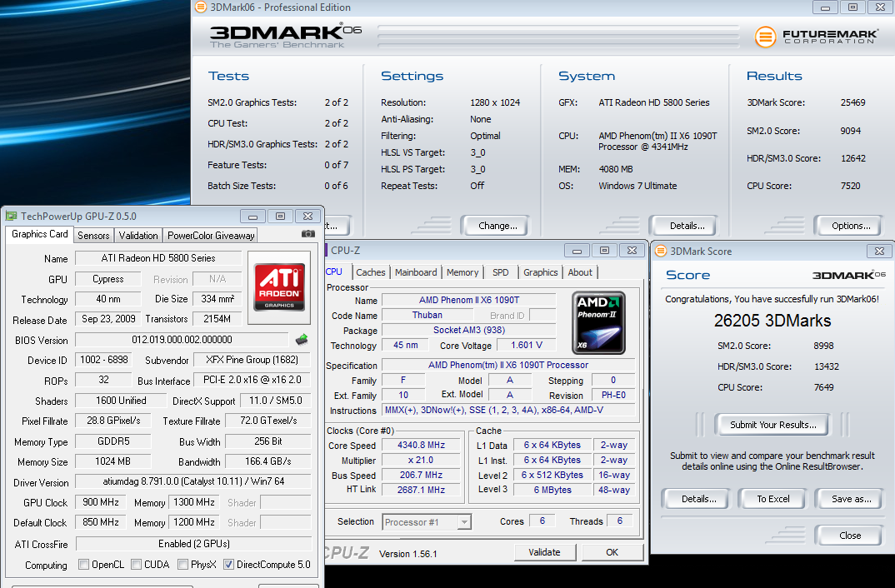Click the CPU Score 7649 in Score window
This screenshot has height=588, width=895.
(x=823, y=387)
